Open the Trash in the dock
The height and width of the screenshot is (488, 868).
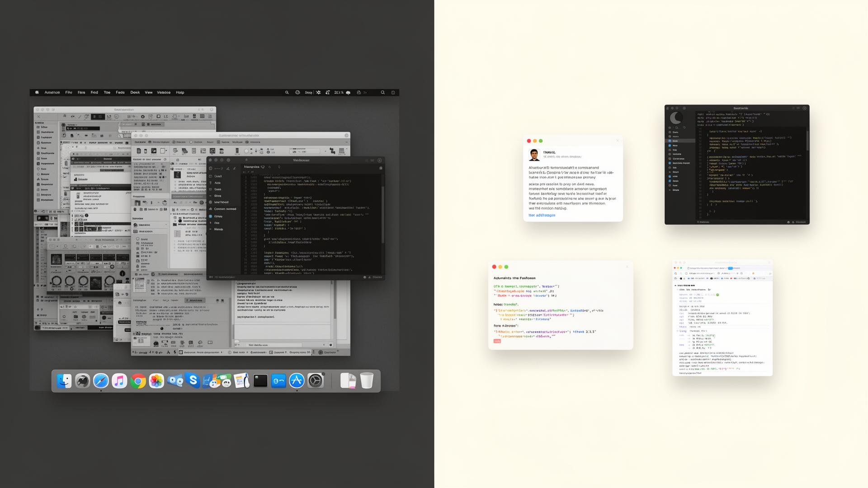[x=367, y=380]
